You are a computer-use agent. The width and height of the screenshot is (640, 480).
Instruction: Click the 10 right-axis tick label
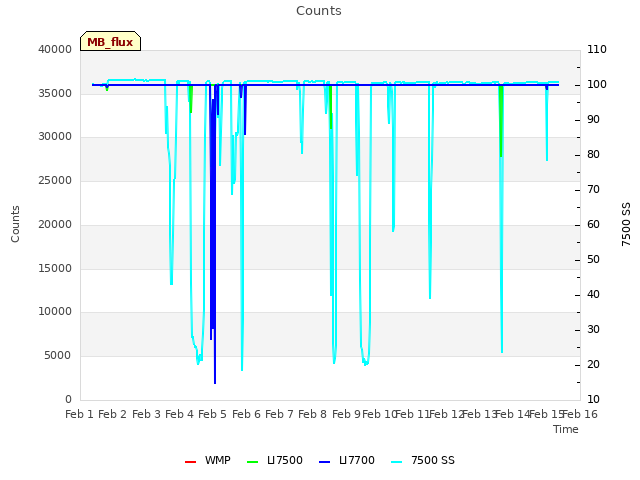tap(593, 400)
